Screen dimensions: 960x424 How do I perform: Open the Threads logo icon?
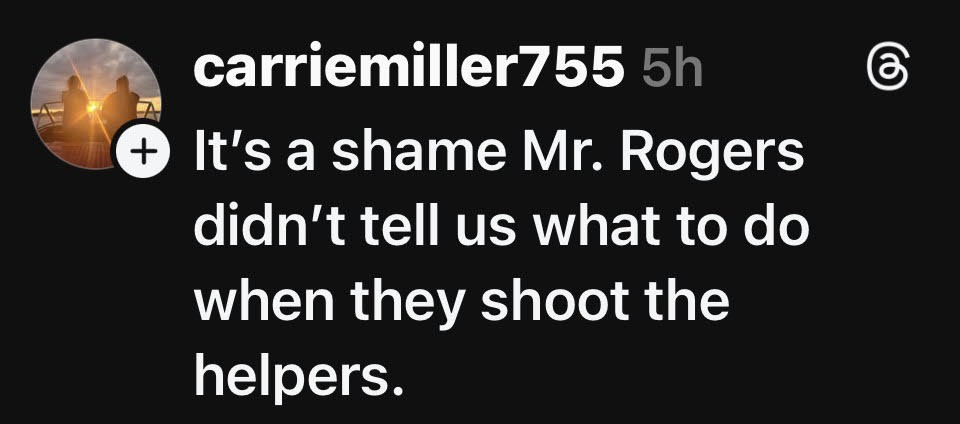[x=888, y=69]
